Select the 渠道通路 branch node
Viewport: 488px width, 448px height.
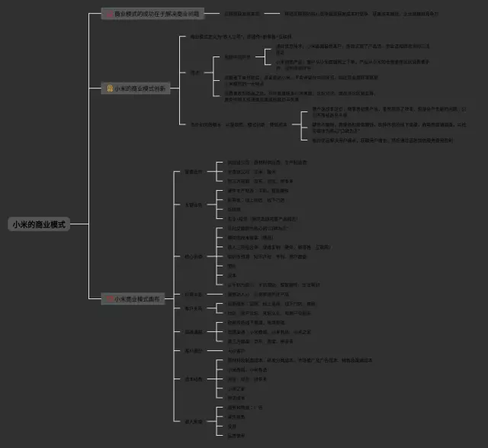[193, 332]
